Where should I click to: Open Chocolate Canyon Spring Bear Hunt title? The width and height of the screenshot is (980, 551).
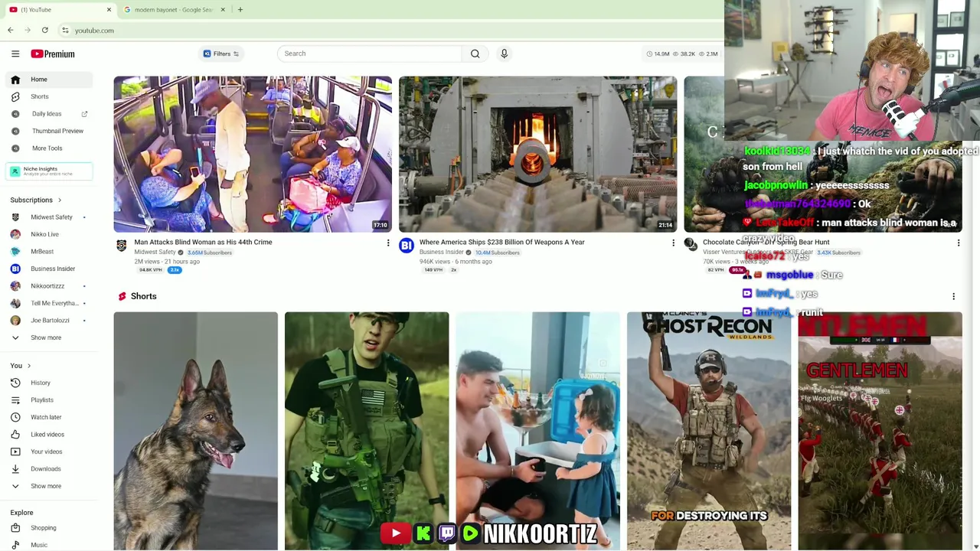pyautogui.click(x=766, y=242)
